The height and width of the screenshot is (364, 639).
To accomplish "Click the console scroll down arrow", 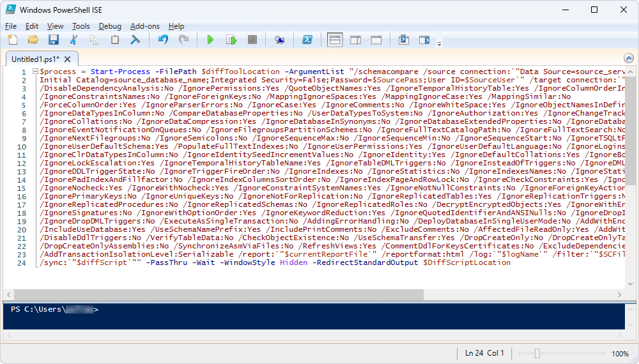I will pyautogui.click(x=631, y=325).
